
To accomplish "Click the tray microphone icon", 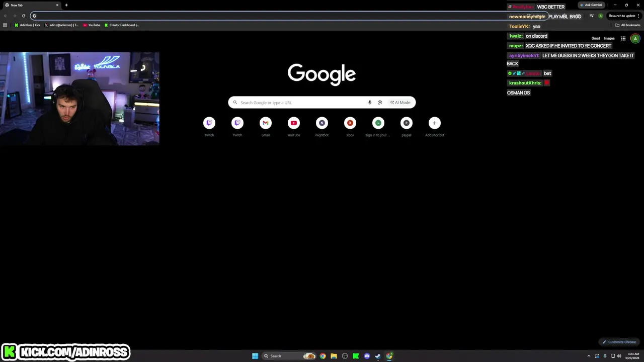I will point(605,356).
